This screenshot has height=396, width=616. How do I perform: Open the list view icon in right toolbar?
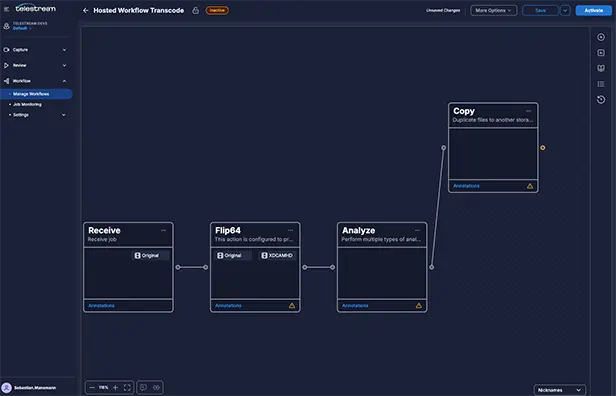click(x=601, y=84)
